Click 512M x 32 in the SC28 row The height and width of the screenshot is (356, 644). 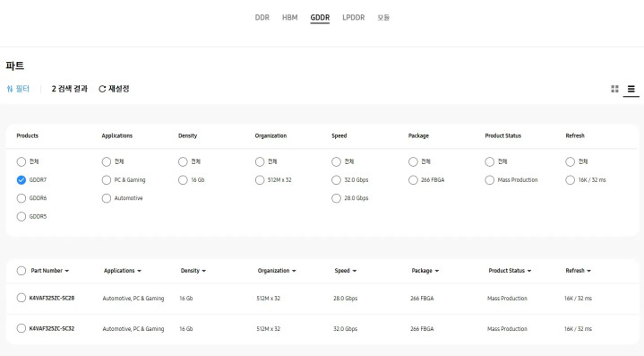click(x=268, y=299)
